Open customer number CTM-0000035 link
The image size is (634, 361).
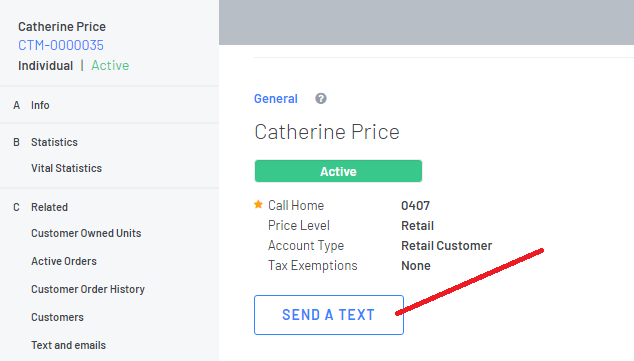(x=61, y=45)
